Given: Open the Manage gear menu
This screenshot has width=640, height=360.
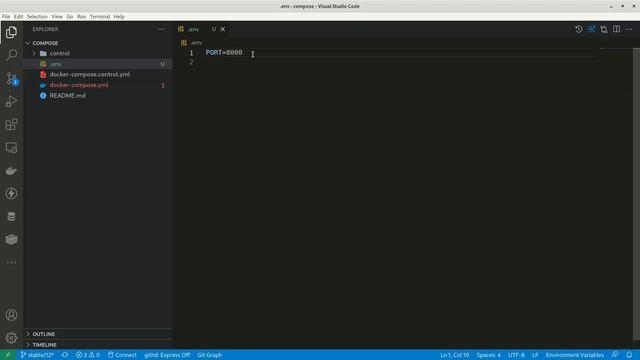Looking at the screenshot, I should click(11, 338).
